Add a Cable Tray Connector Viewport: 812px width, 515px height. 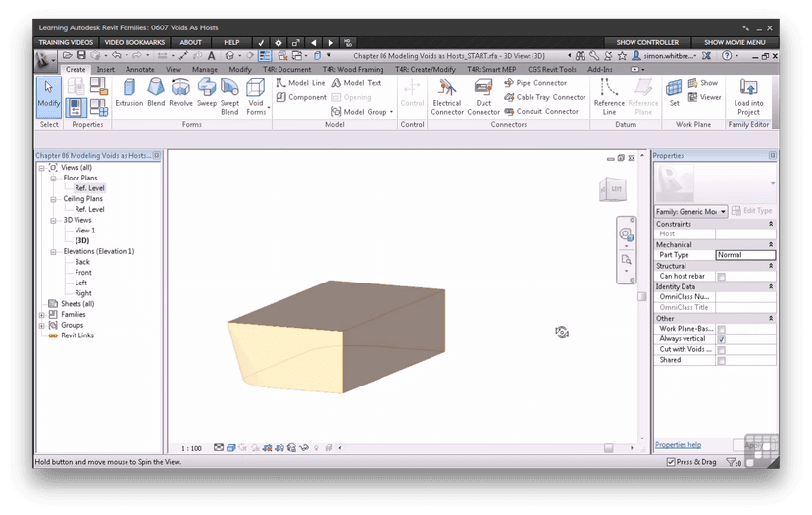point(545,97)
